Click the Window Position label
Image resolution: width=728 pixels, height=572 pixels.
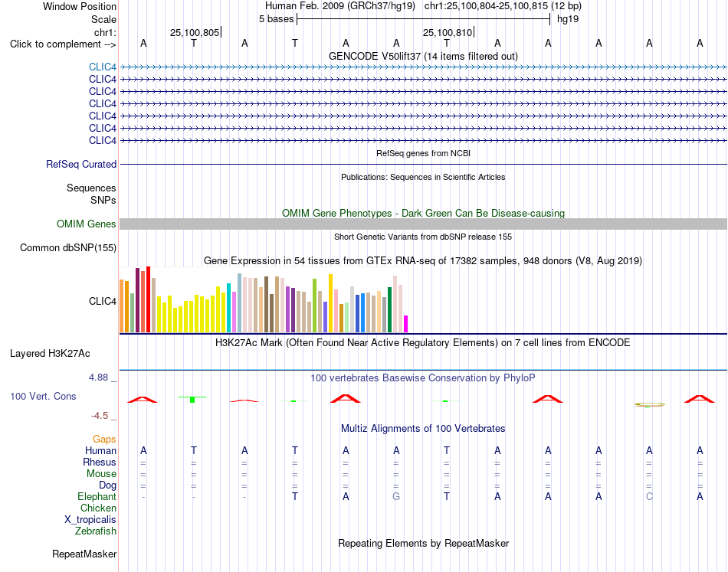[80, 6]
